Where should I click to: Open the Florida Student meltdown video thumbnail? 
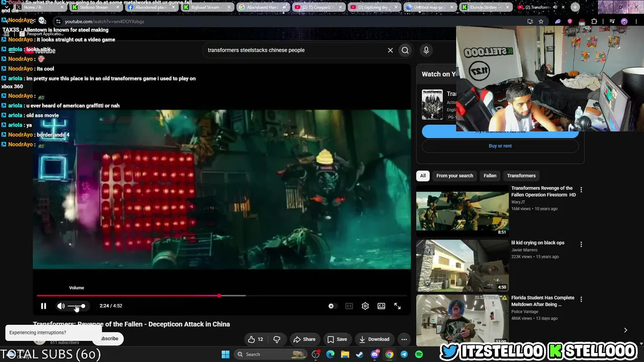[462, 320]
